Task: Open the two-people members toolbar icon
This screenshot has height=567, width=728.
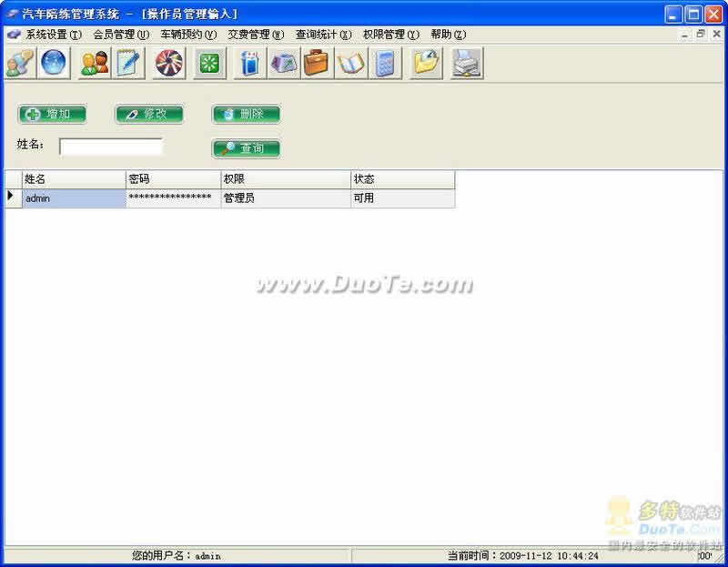Action: coord(94,63)
